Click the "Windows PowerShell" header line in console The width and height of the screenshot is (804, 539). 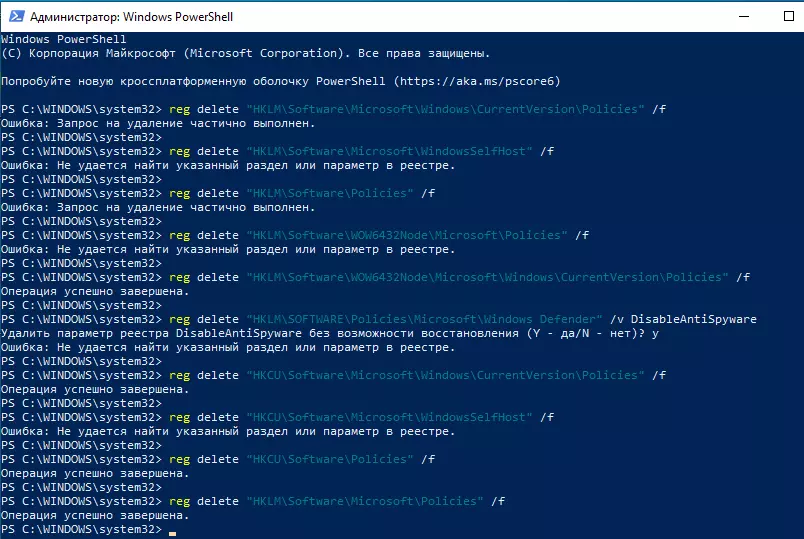click(x=58, y=39)
